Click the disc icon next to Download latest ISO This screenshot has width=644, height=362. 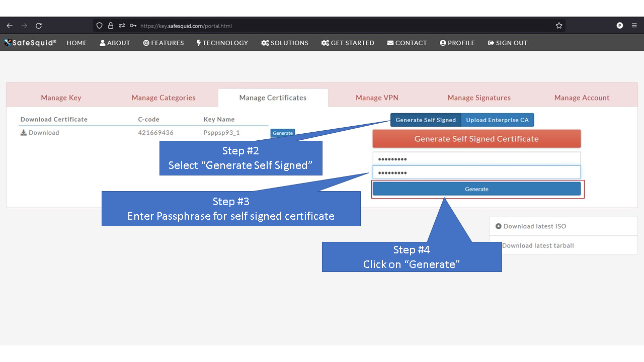tap(498, 226)
